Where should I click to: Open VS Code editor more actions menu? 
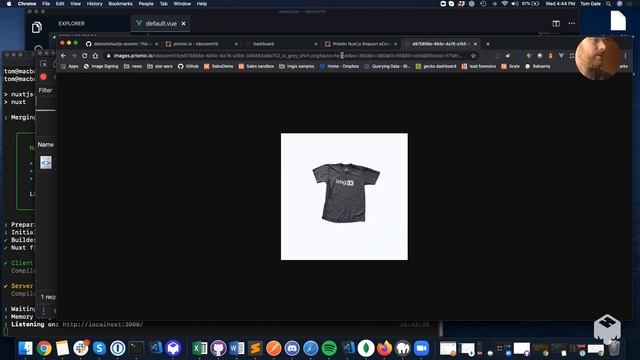(x=571, y=23)
